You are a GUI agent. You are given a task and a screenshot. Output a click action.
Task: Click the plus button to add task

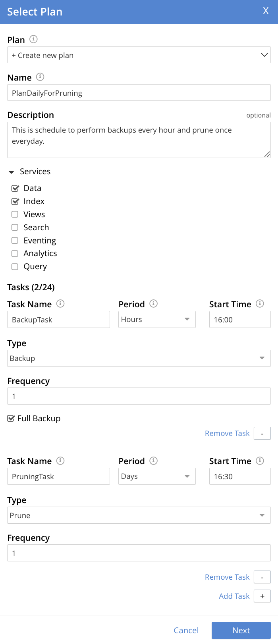(x=262, y=596)
